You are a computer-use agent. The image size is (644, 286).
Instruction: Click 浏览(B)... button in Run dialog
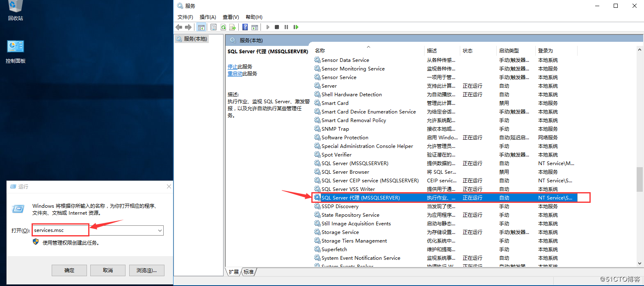(147, 270)
